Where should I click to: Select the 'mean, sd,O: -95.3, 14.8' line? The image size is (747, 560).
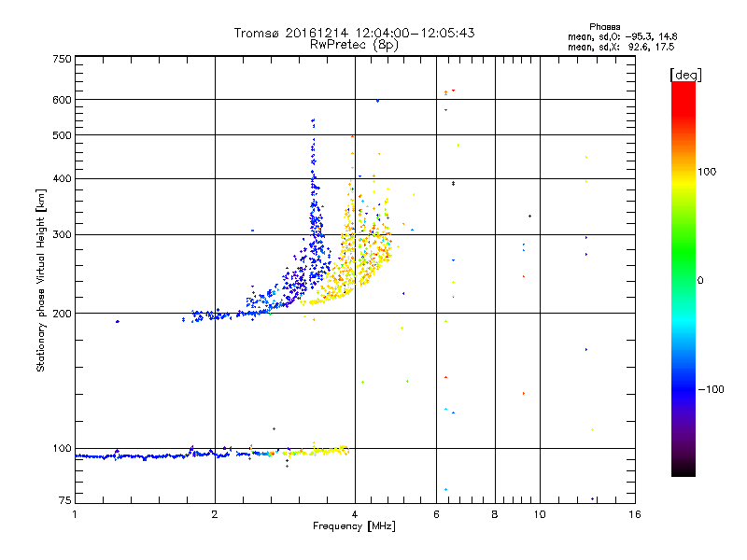tap(622, 37)
